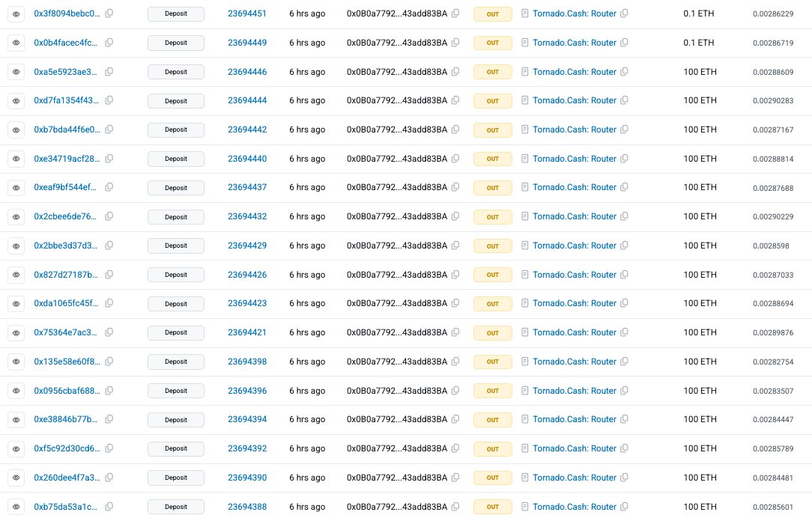Viewport: 812px width, 521px height.
Task: Click eye icon for transaction 0xb75da53a1c
Action: (16, 507)
